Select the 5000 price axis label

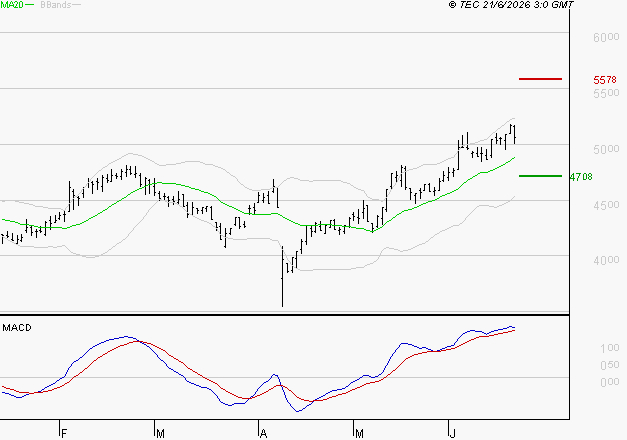[606, 149]
